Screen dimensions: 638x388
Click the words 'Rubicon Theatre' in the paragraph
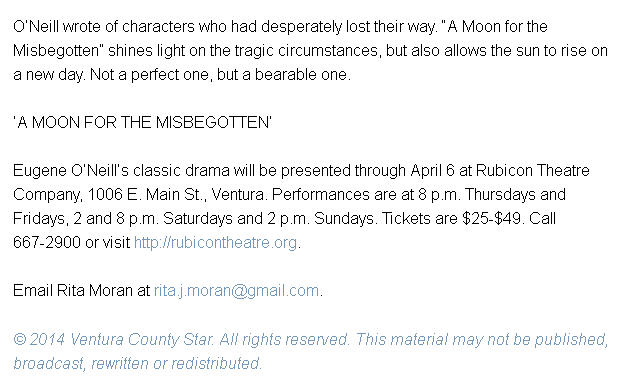click(x=532, y=170)
